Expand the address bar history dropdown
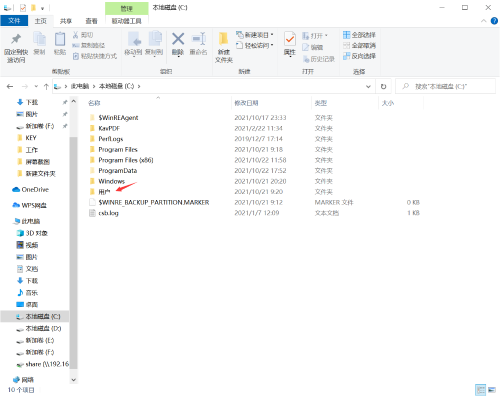500x396 pixels. point(368,87)
